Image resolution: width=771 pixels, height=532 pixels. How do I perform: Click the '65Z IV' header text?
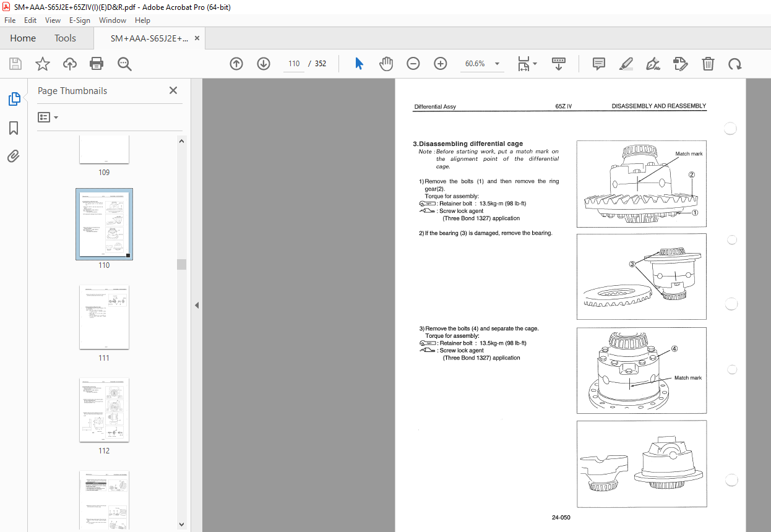click(x=564, y=106)
